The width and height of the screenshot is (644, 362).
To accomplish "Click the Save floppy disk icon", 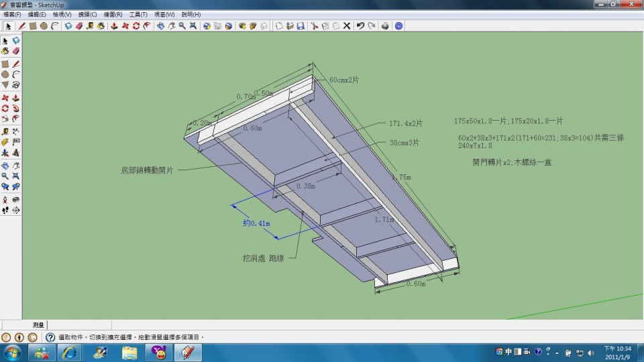I will [301, 26].
